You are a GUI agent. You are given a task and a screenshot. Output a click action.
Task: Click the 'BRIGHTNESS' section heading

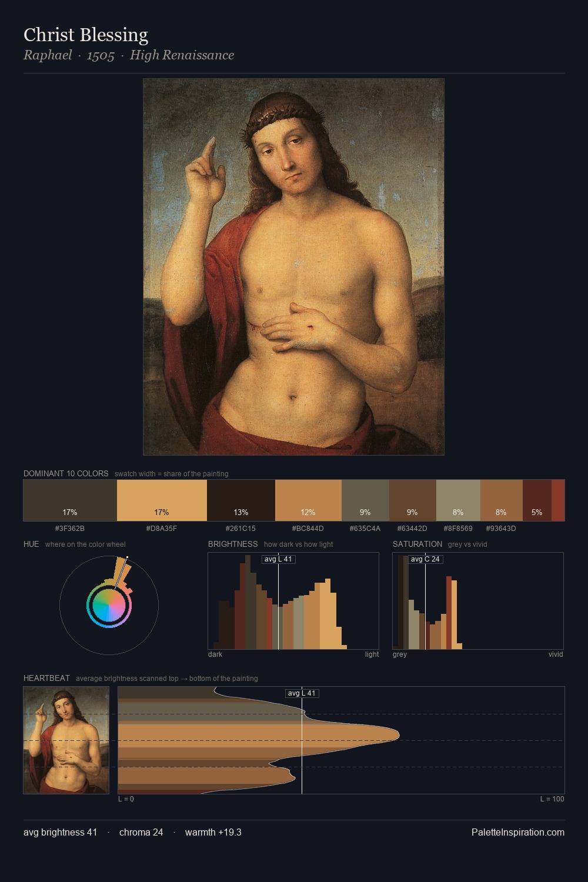[233, 544]
